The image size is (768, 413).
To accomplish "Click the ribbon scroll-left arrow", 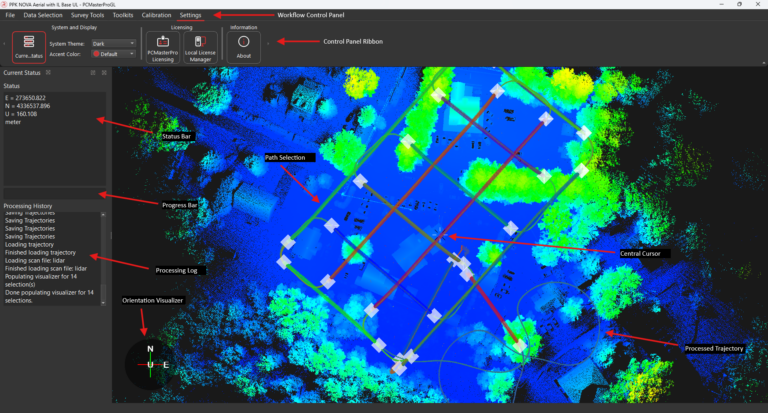I will pyautogui.click(x=4, y=44).
